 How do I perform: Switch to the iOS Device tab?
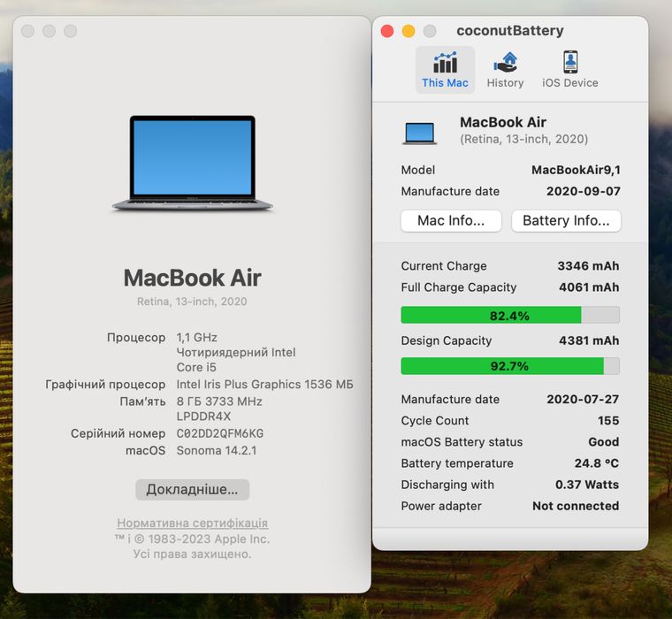pyautogui.click(x=570, y=70)
